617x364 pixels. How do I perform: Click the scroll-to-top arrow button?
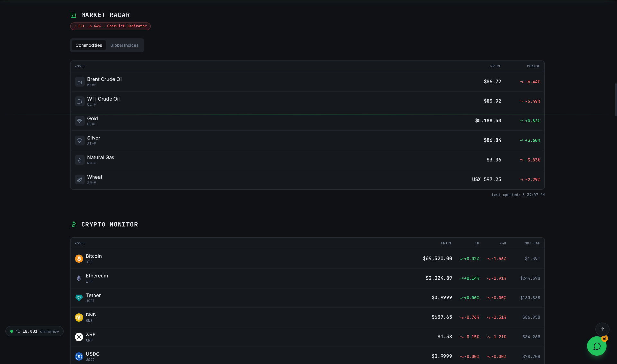click(x=603, y=329)
